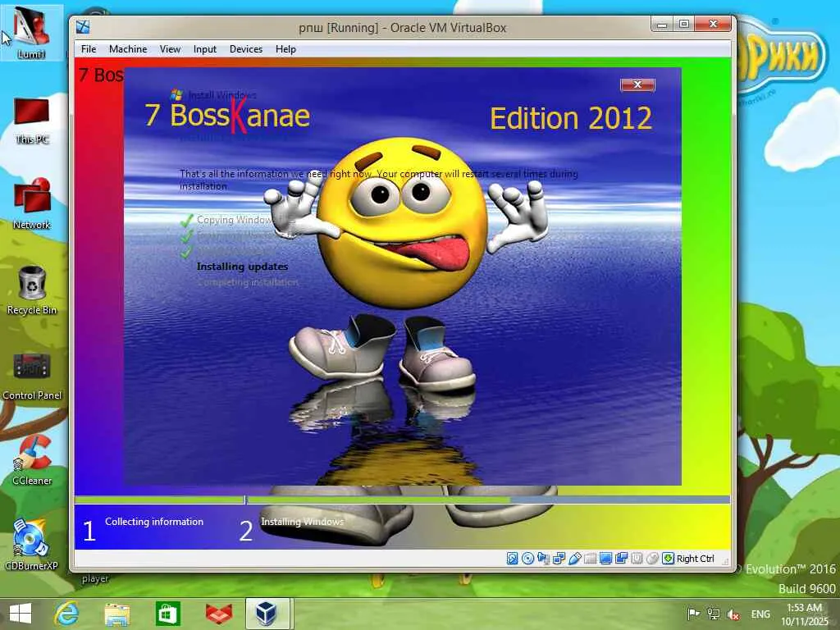Click the Right Ctrl host key label
Viewport: 840px width, 630px height.
[x=696, y=559]
